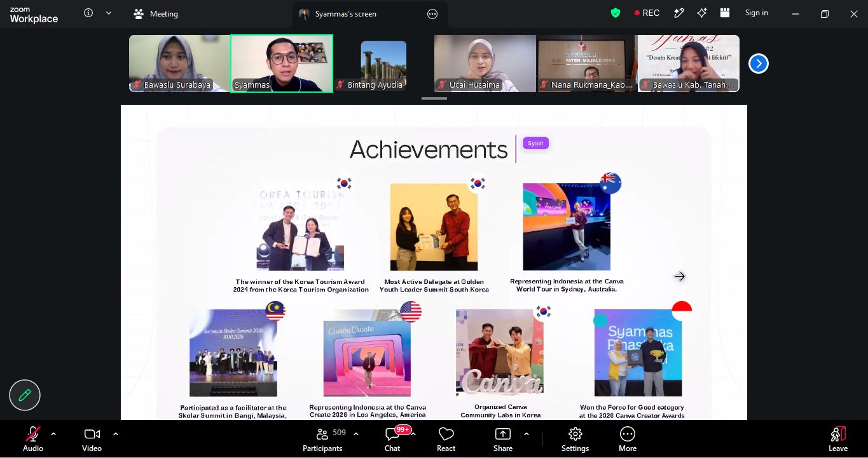Open meeting Settings gear
868x458 pixels.
(575, 439)
